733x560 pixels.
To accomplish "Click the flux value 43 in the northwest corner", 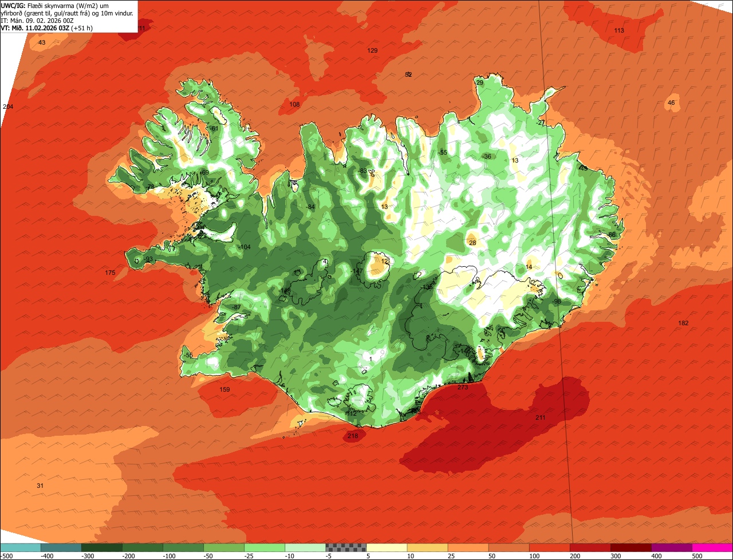I will [42, 42].
